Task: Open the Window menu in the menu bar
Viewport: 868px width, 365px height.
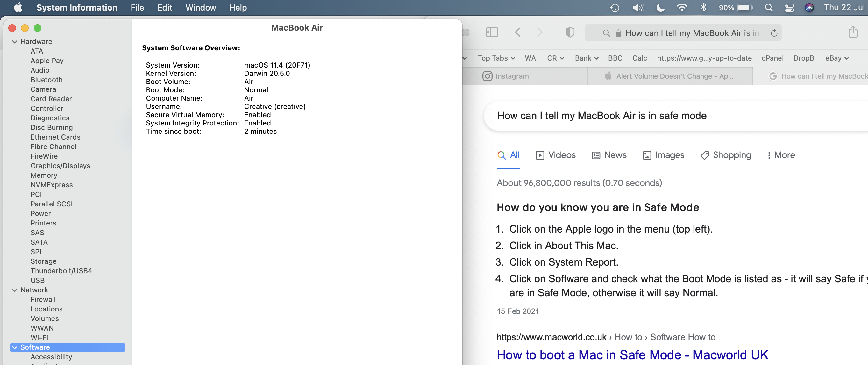Action: click(201, 7)
